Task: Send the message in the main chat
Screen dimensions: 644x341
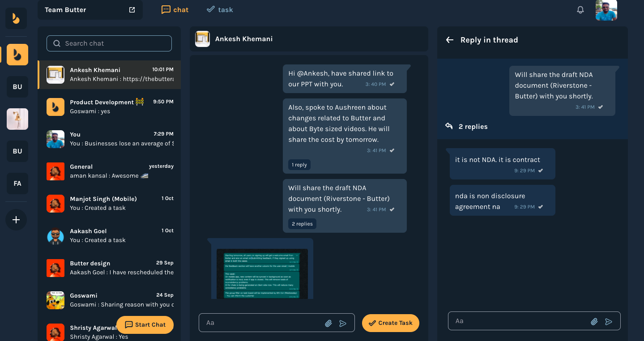Action: pyautogui.click(x=343, y=323)
